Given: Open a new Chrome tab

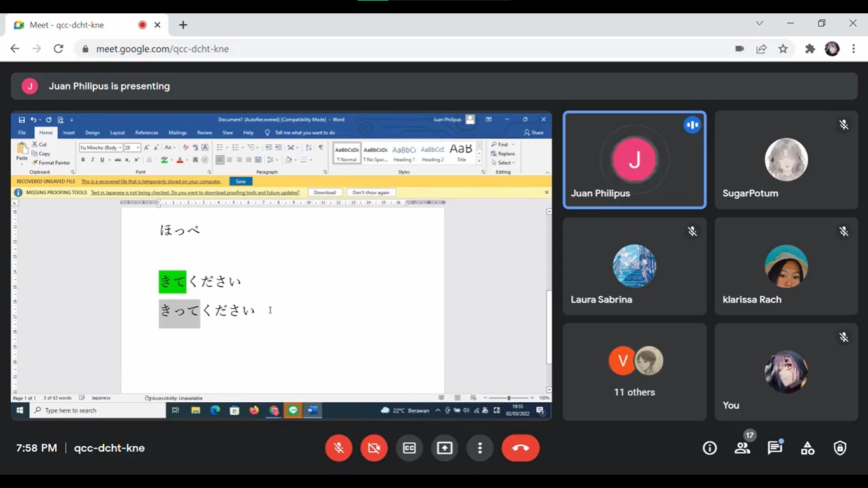Looking at the screenshot, I should (x=183, y=25).
